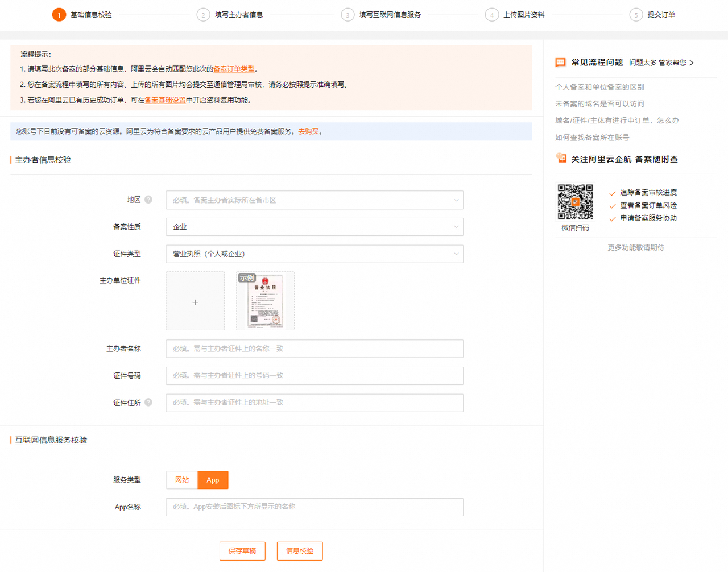This screenshot has height=572, width=728.
Task: Click the plus icon to upload 主办单位证件
Action: (195, 302)
